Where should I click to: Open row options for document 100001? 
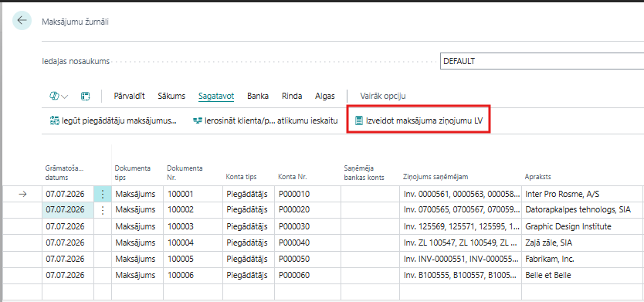click(x=103, y=195)
